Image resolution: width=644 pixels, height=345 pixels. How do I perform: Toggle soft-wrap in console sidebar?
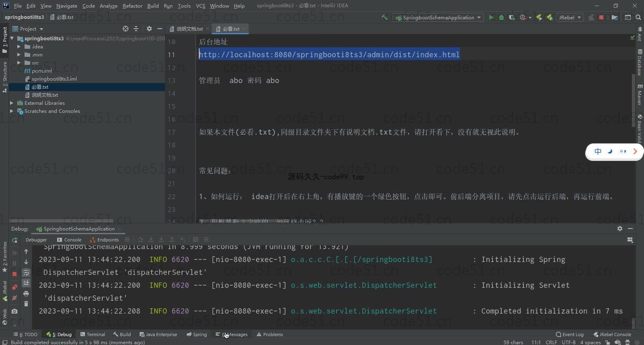pyautogui.click(x=26, y=272)
